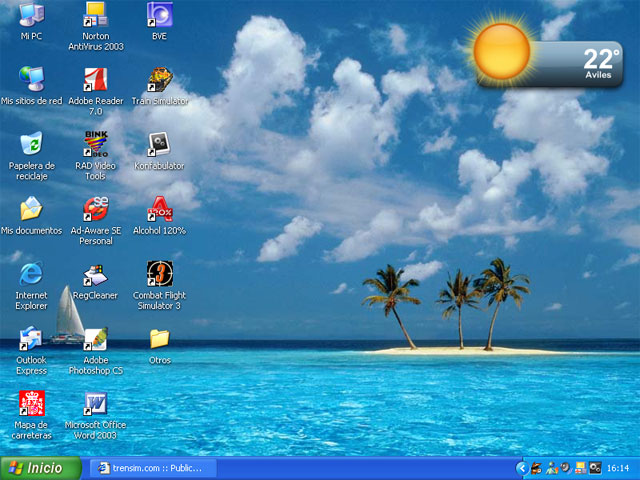640x480 pixels.
Task: Launch Norton AntiVirus 2003 shortcut
Action: 96,16
